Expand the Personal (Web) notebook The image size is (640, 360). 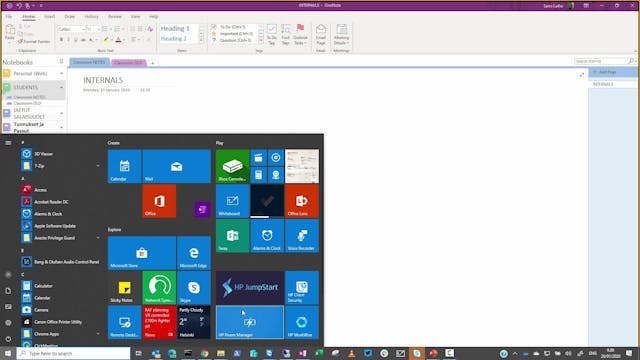pos(62,74)
